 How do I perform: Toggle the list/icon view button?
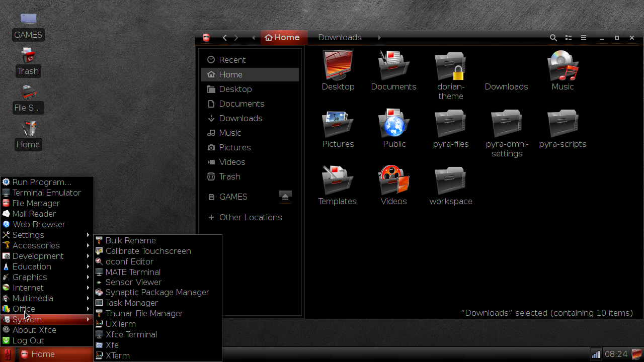569,38
